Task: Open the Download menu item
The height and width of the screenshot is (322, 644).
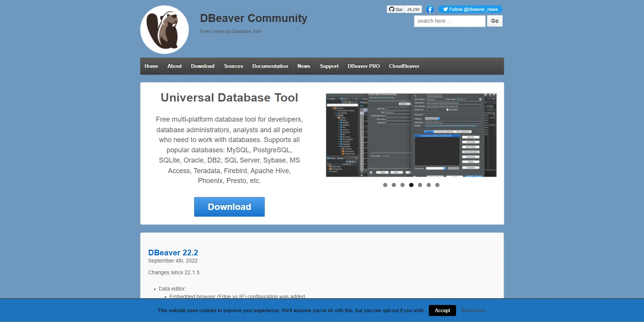Action: click(203, 66)
